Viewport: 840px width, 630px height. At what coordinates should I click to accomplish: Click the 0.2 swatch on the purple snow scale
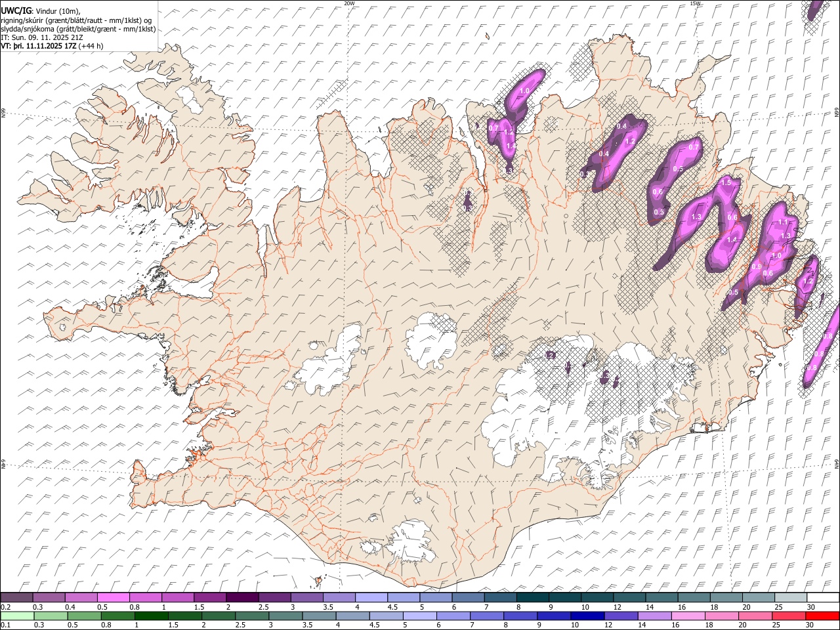[17, 598]
